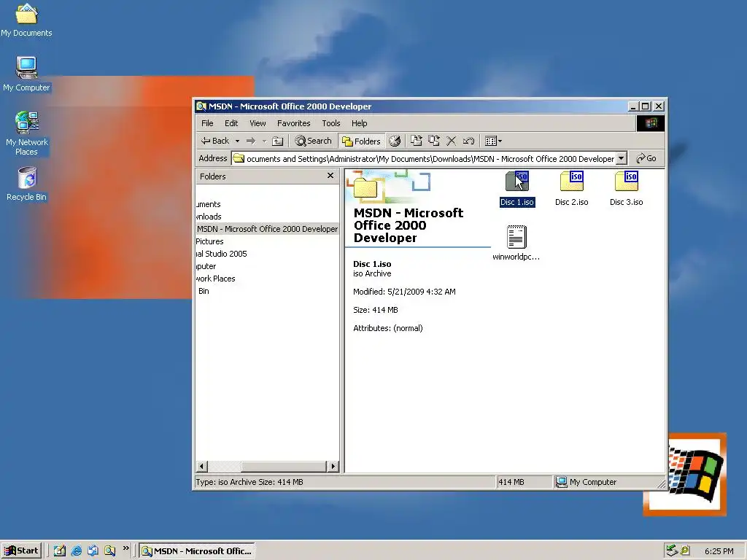Expand the quick launch overflow chevron
The height and width of the screenshot is (560, 747).
(125, 548)
